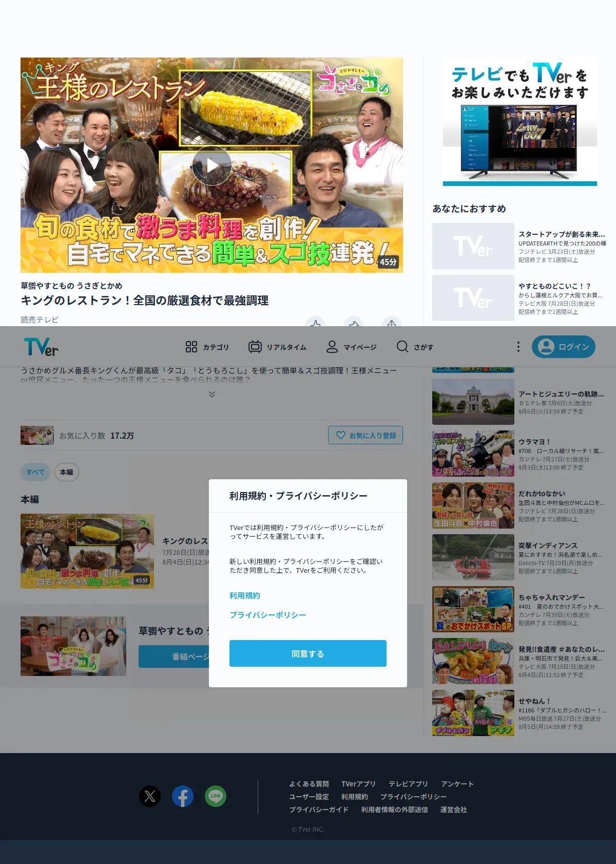Open the さがす search
Image resolution: width=616 pixels, height=864 pixels.
point(415,347)
